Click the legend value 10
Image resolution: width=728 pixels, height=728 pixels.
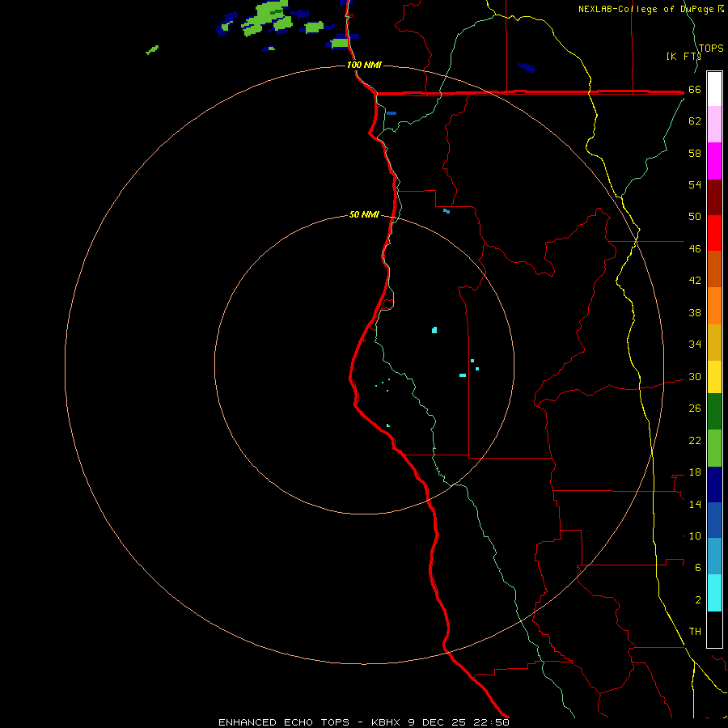pyautogui.click(x=695, y=535)
